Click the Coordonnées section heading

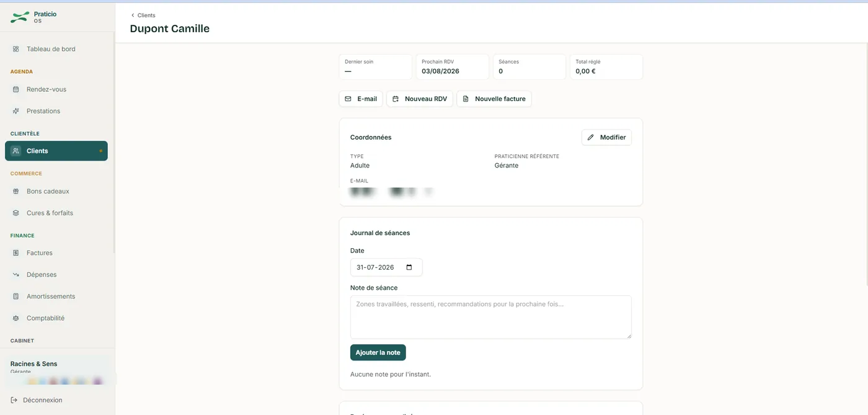click(371, 137)
